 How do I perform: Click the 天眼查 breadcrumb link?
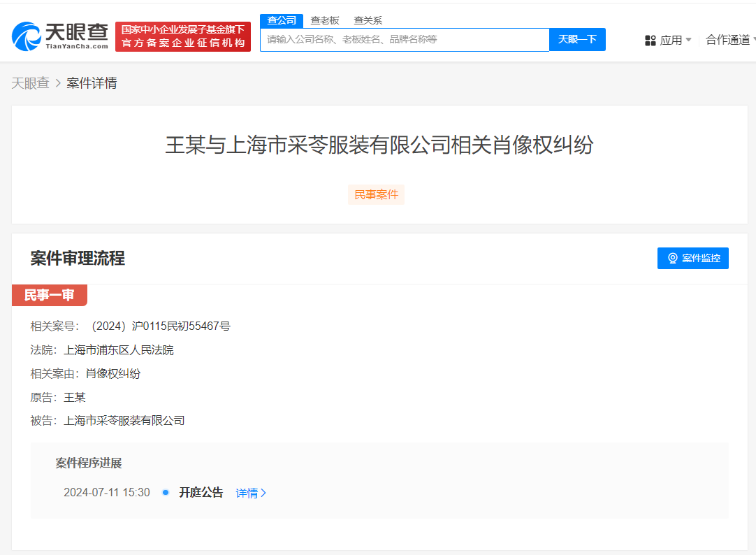(x=31, y=82)
